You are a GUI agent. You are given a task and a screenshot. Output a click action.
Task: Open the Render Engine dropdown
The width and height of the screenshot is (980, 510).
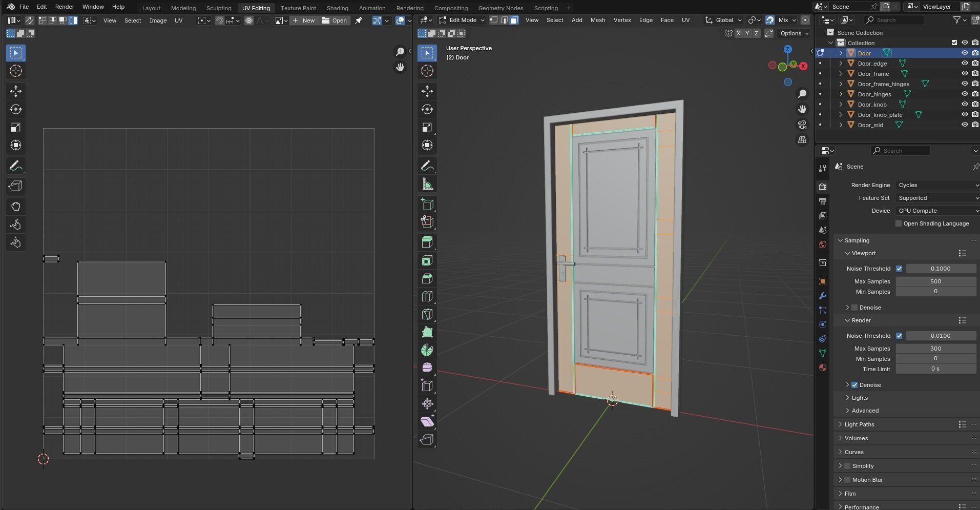pos(937,185)
